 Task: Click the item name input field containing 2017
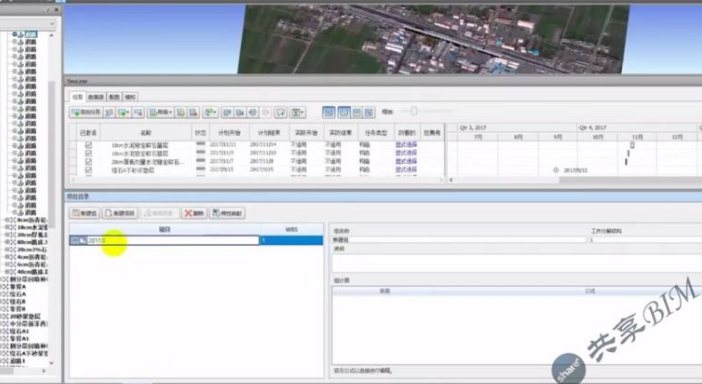[x=172, y=240]
